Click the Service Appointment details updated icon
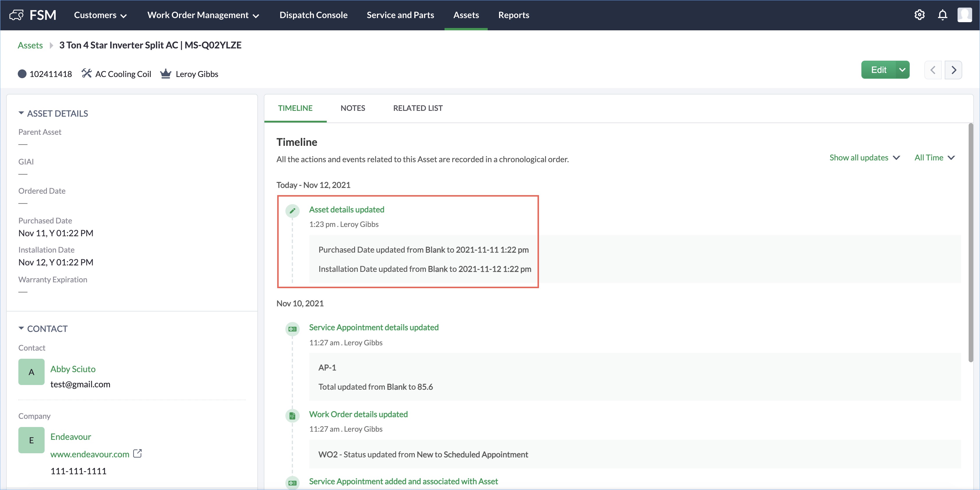Viewport: 980px width, 490px height. click(x=292, y=329)
